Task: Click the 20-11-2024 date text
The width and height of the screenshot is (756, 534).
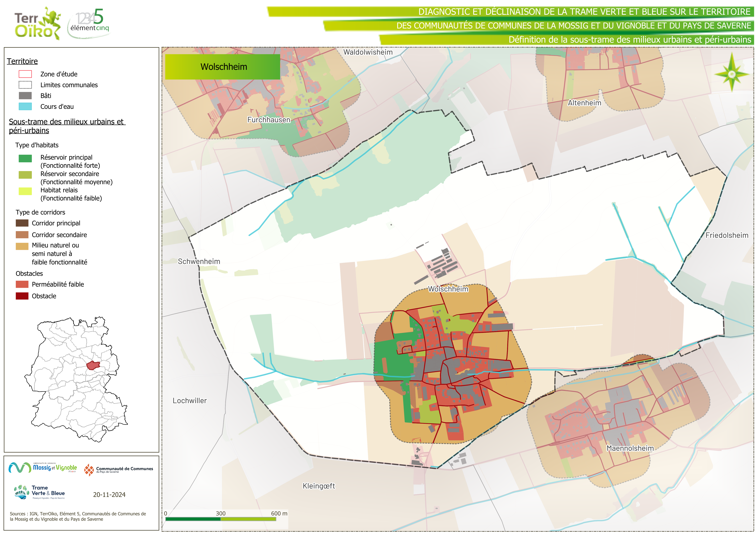Action: 109,495
